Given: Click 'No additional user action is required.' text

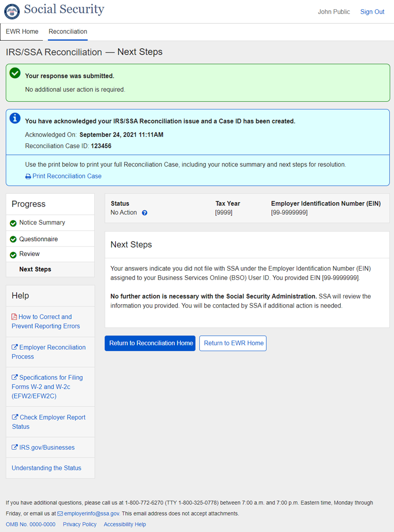Looking at the screenshot, I should (75, 89).
